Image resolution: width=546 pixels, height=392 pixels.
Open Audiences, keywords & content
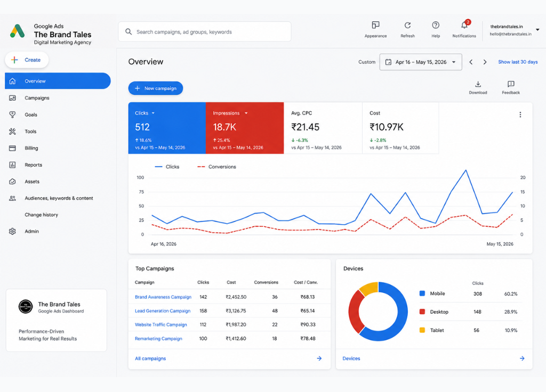click(59, 198)
